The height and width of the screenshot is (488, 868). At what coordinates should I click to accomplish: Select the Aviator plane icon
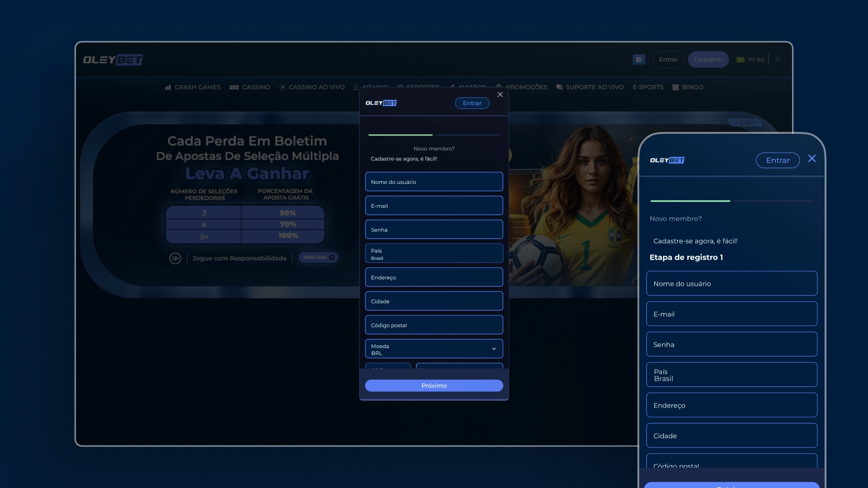[x=452, y=87]
